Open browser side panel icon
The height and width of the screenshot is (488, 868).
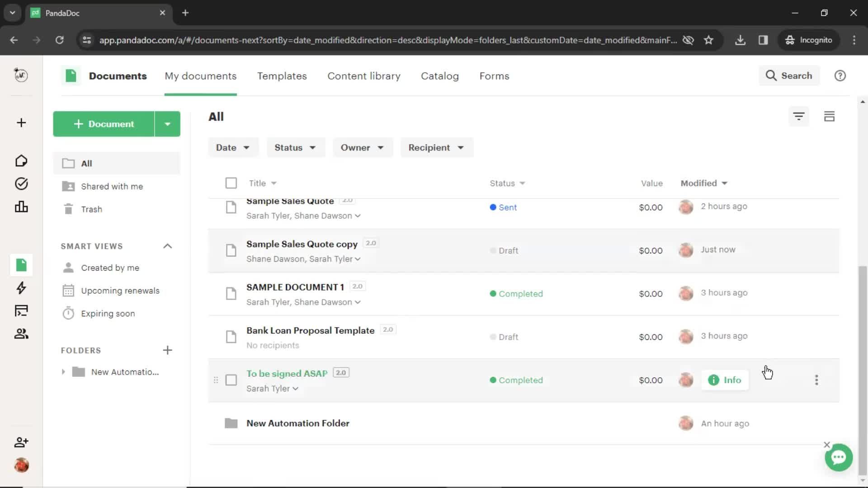click(x=763, y=40)
